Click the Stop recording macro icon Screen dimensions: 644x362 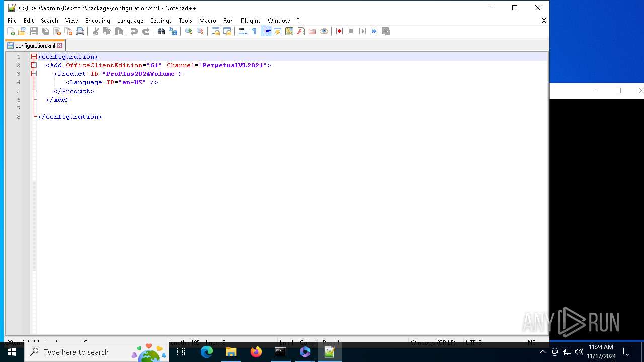click(x=351, y=31)
